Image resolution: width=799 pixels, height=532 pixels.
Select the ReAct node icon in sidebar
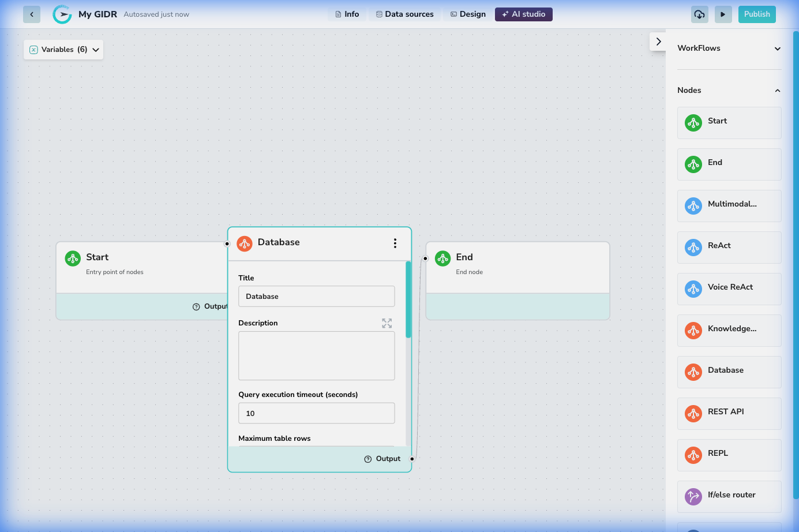click(693, 248)
